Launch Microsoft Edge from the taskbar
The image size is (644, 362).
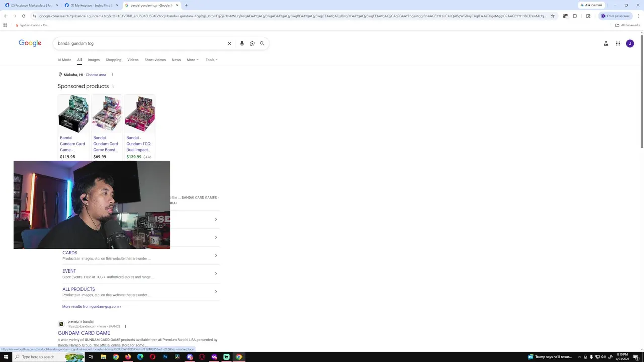coord(140,357)
